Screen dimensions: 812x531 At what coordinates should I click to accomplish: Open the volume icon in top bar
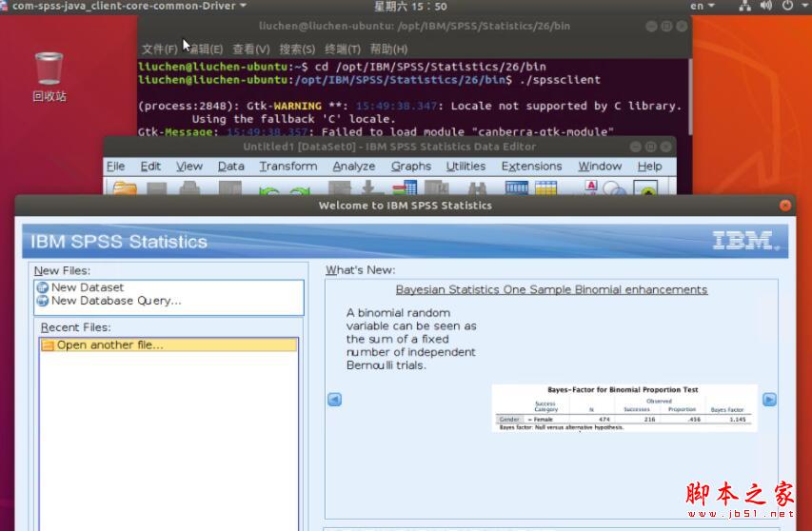coord(766,7)
